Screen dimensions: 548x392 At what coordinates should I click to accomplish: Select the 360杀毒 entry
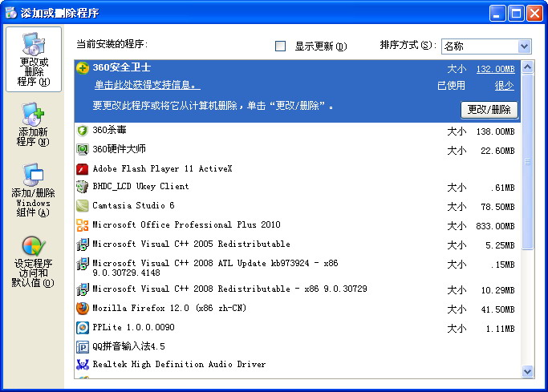[x=297, y=131]
